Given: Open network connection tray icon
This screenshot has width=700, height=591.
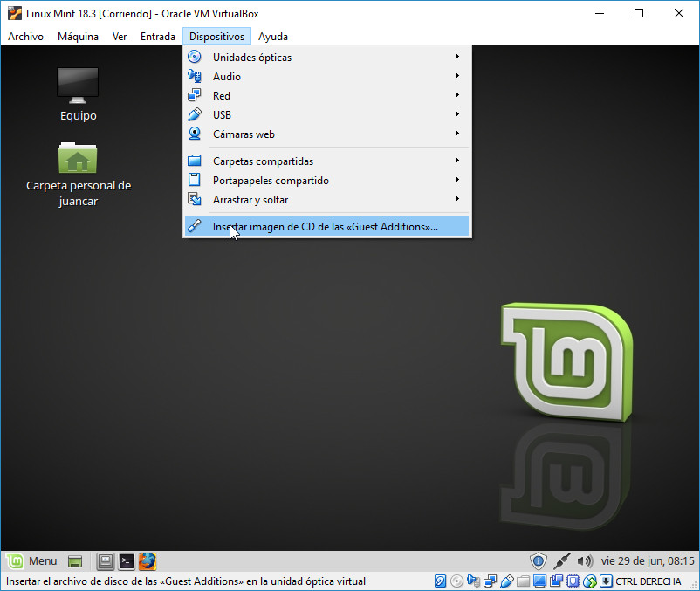Looking at the screenshot, I should click(562, 560).
